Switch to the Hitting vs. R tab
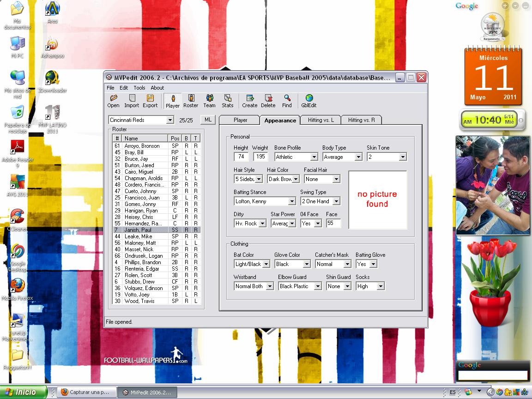Image resolution: width=532 pixels, height=399 pixels. [361, 120]
